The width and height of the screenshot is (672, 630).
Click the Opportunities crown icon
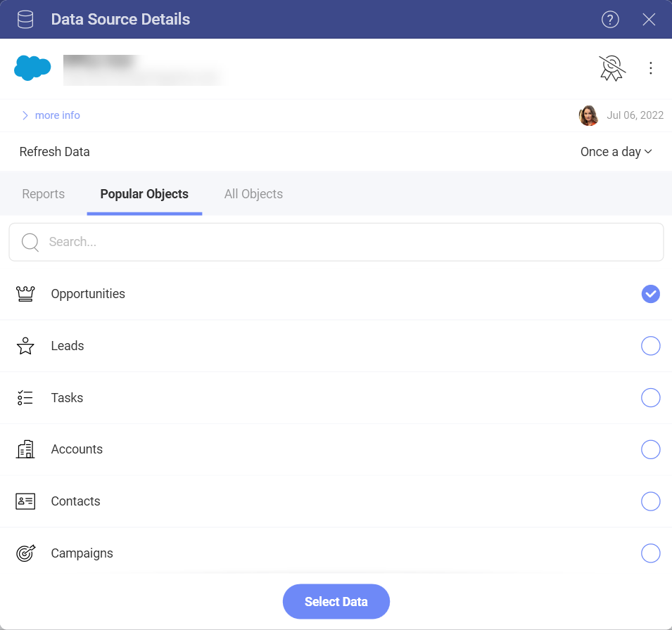pyautogui.click(x=25, y=294)
